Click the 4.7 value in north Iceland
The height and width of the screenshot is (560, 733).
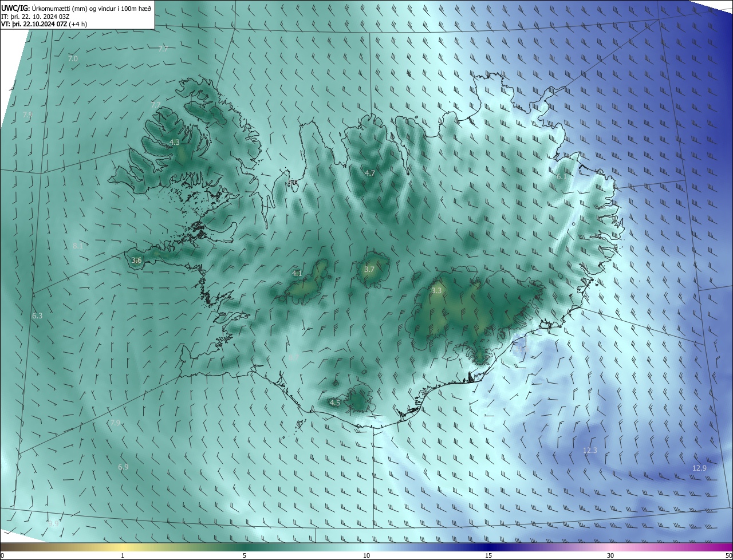(370, 173)
